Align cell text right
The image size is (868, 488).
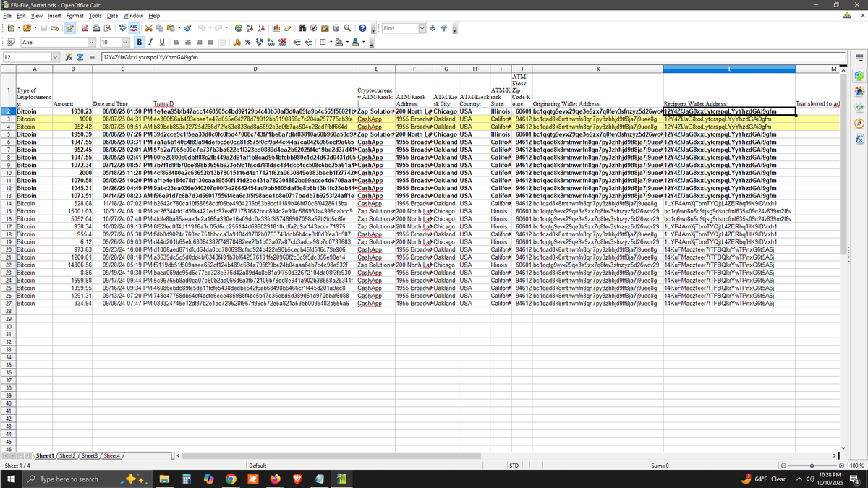click(x=199, y=43)
